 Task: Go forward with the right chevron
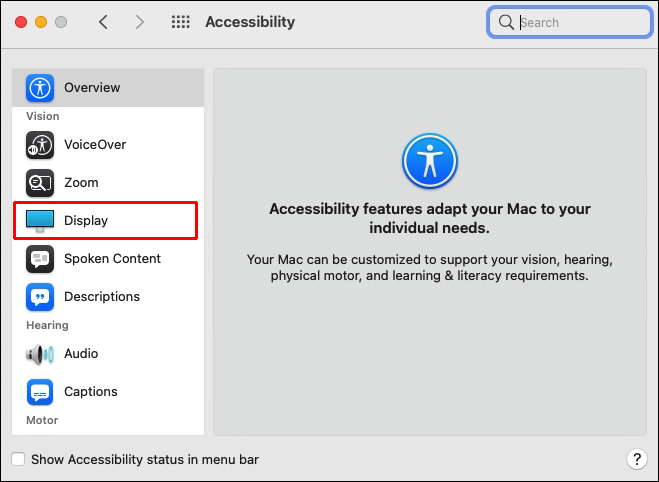(x=139, y=22)
